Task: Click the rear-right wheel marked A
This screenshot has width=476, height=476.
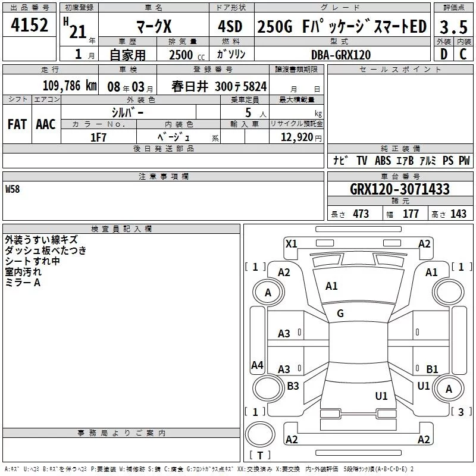Action: click(449, 389)
